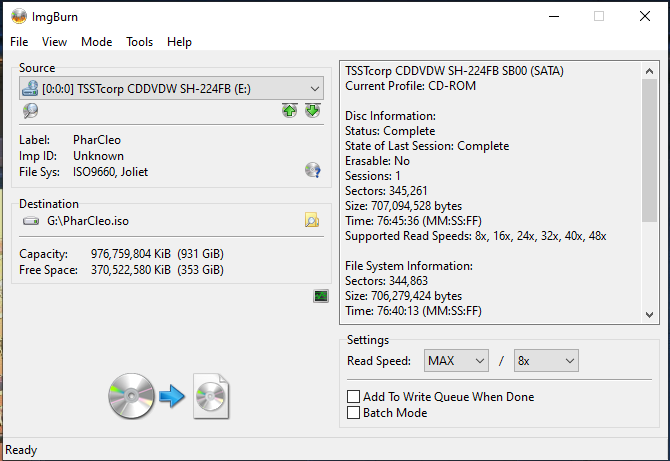Click the source disc information magnifier icon

coord(30,111)
